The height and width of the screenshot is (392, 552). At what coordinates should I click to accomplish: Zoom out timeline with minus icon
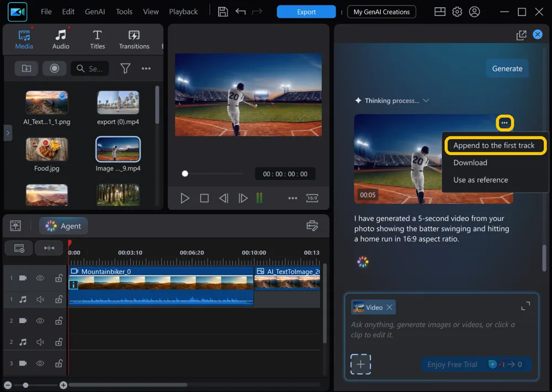pyautogui.click(x=8, y=385)
